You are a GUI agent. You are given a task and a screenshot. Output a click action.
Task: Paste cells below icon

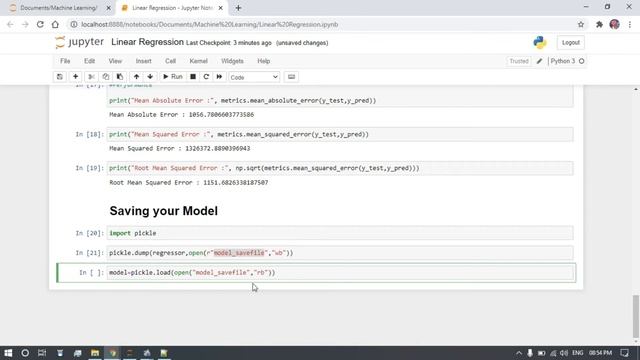[120, 77]
